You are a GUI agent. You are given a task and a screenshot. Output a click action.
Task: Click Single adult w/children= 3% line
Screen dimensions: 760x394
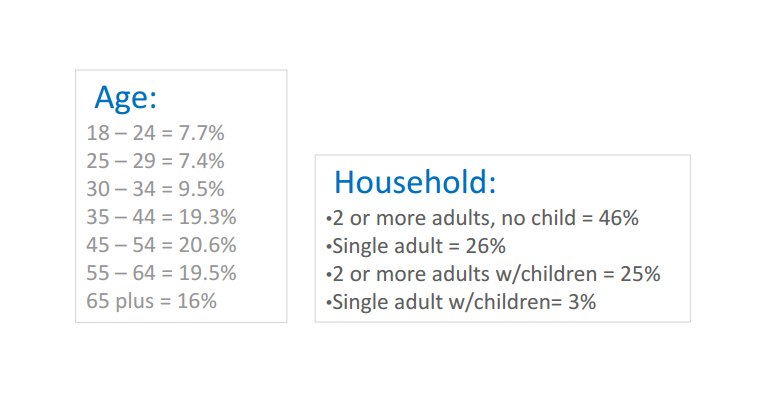(x=461, y=302)
